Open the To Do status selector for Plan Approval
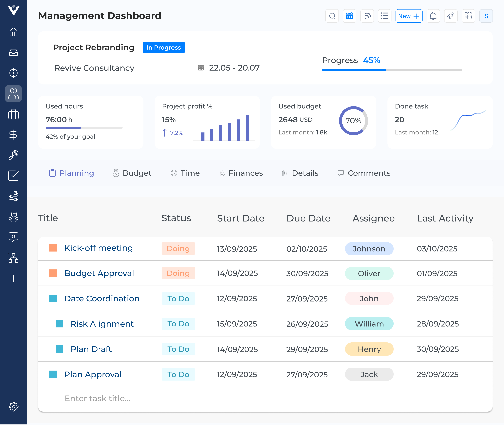This screenshot has width=504, height=425. tap(178, 374)
